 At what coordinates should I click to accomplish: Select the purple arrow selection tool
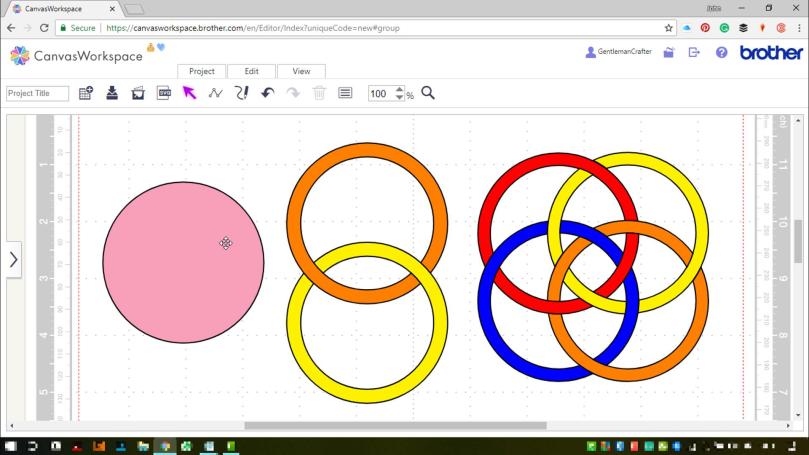(189, 93)
